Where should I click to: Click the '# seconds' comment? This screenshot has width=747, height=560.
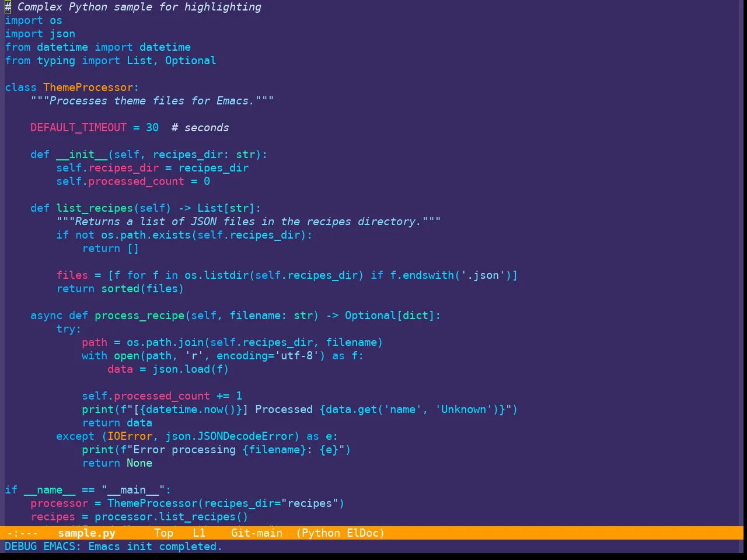(200, 128)
